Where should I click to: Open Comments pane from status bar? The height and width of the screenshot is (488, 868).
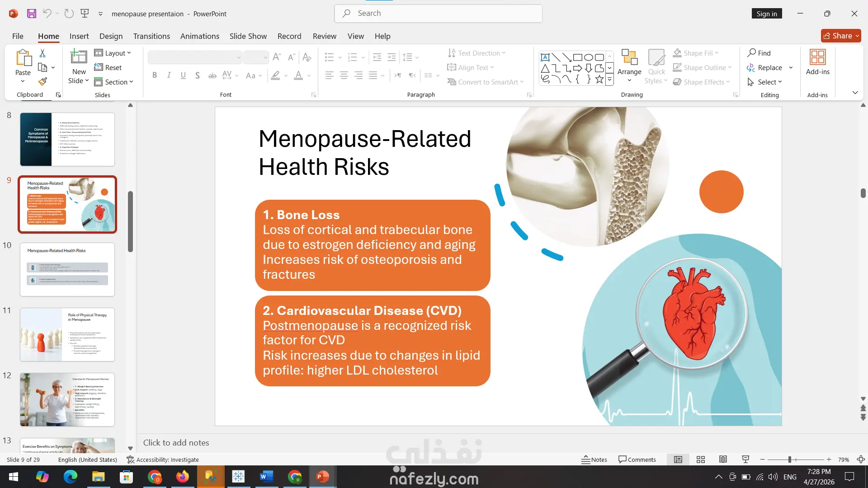click(x=637, y=460)
